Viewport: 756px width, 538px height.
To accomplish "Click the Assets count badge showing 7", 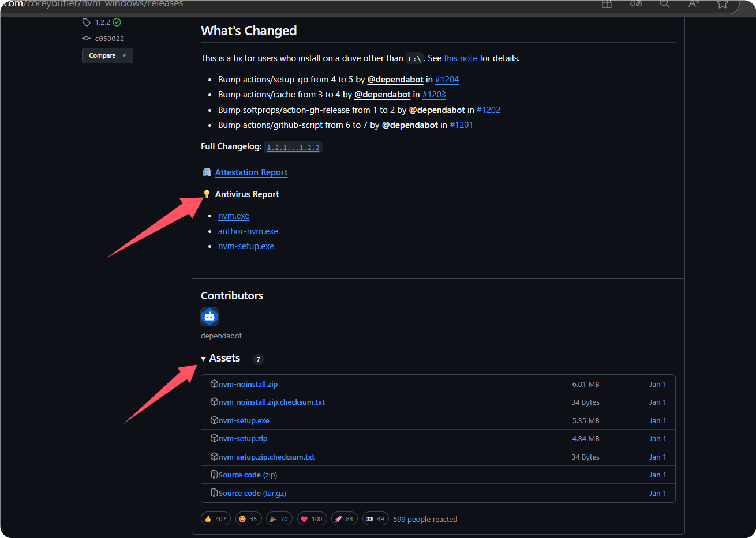I will pyautogui.click(x=259, y=359).
